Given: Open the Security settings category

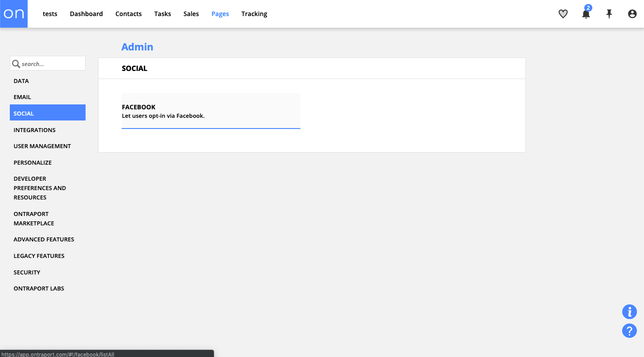Looking at the screenshot, I should click(x=27, y=272).
